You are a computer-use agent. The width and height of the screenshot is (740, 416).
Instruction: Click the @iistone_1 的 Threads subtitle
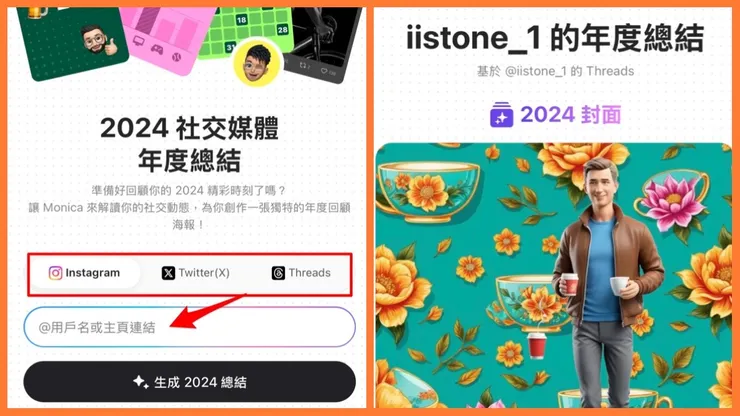click(x=555, y=71)
